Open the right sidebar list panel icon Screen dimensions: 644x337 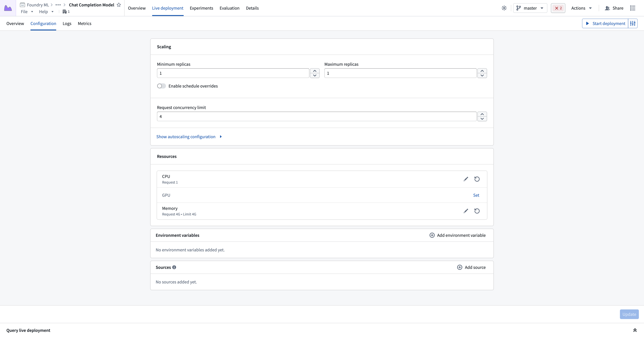tap(633, 8)
